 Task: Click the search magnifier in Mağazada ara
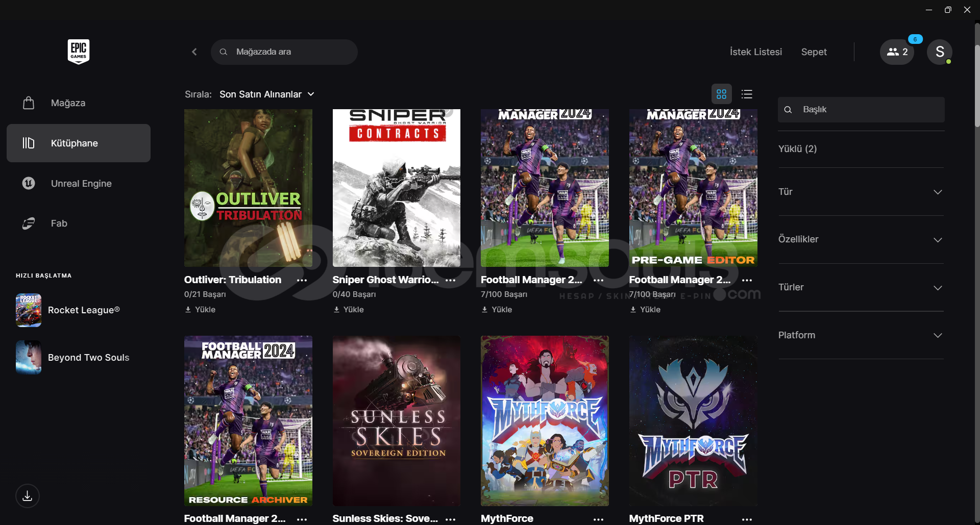point(224,52)
